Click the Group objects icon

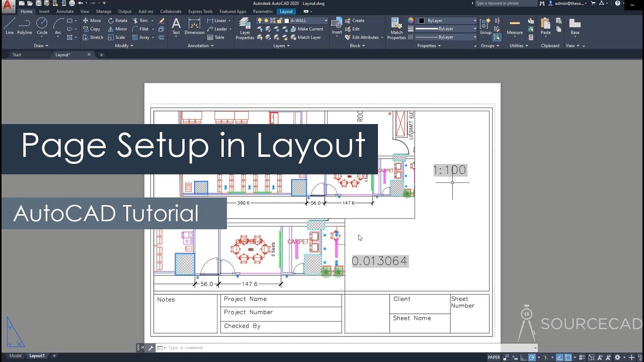tap(486, 26)
